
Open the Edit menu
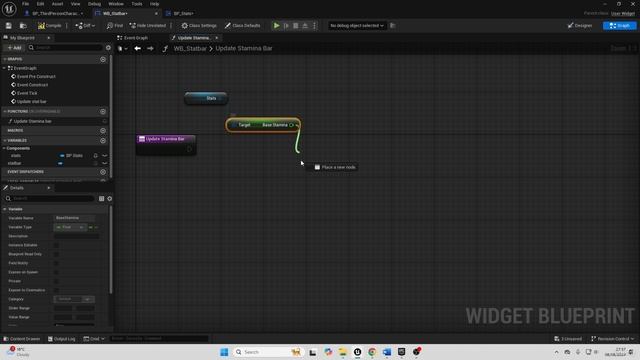[40, 4]
